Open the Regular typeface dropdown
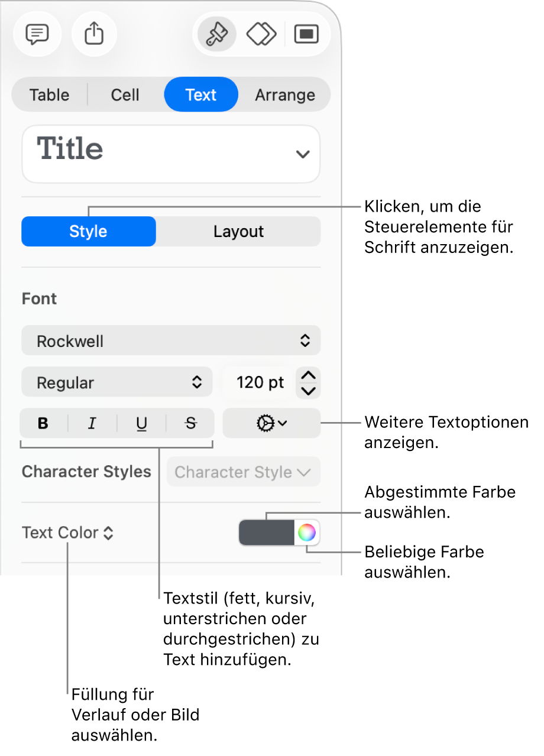 pyautogui.click(x=116, y=382)
